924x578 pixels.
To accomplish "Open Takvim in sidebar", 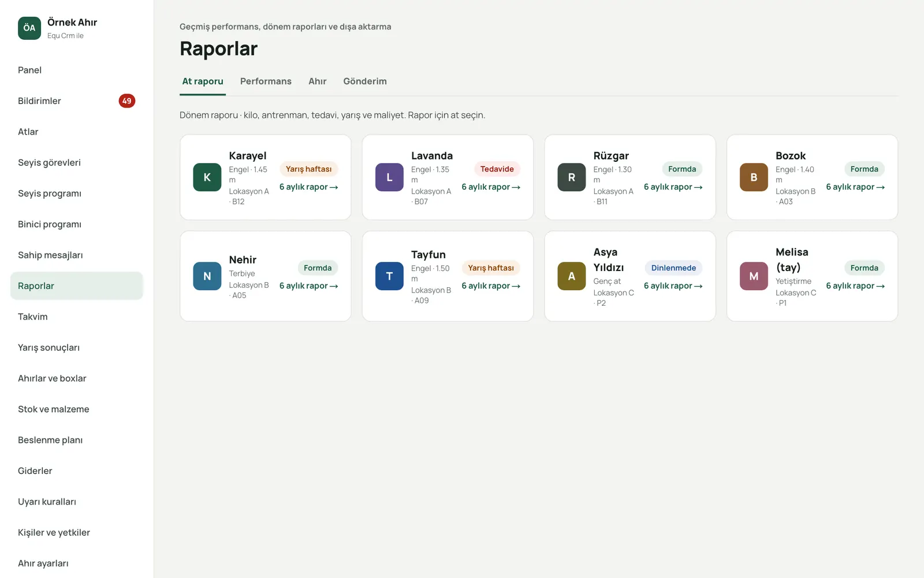I will pos(76,317).
